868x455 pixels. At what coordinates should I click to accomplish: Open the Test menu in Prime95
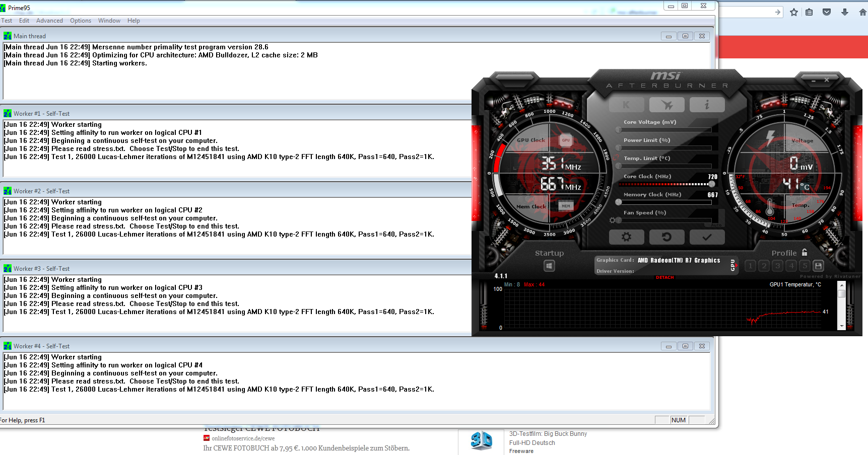tap(7, 21)
